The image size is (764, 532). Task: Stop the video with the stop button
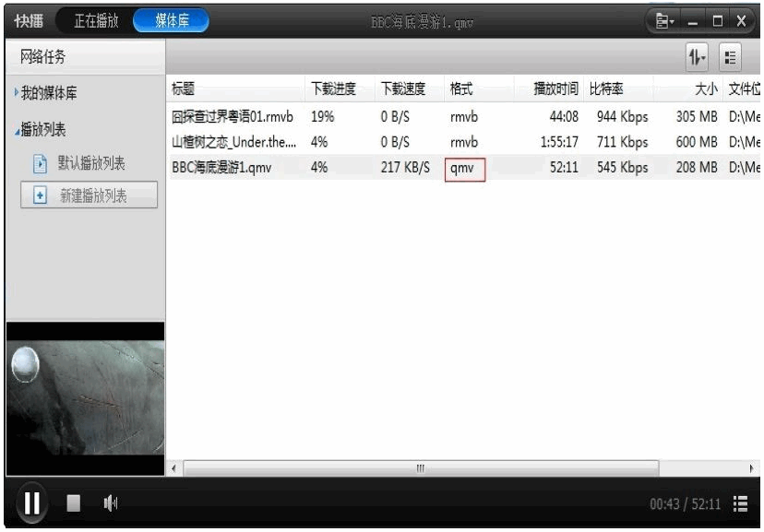74,503
